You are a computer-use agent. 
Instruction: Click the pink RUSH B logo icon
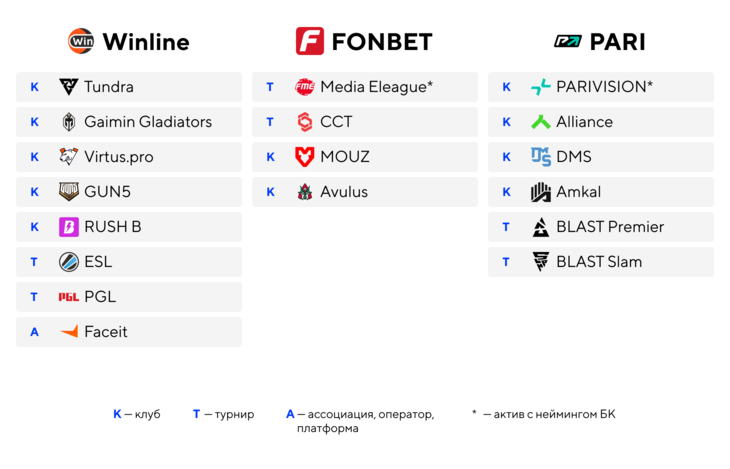[68, 227]
